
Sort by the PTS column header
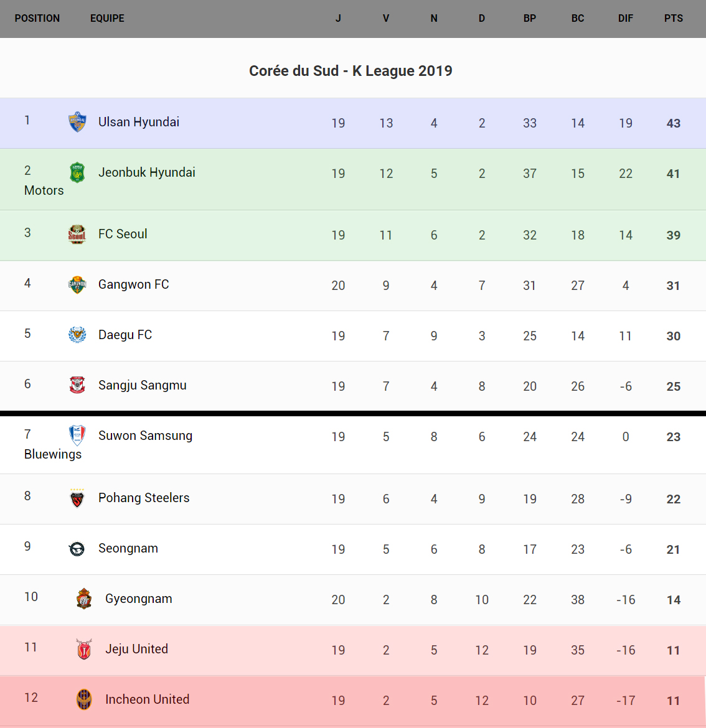673,19
